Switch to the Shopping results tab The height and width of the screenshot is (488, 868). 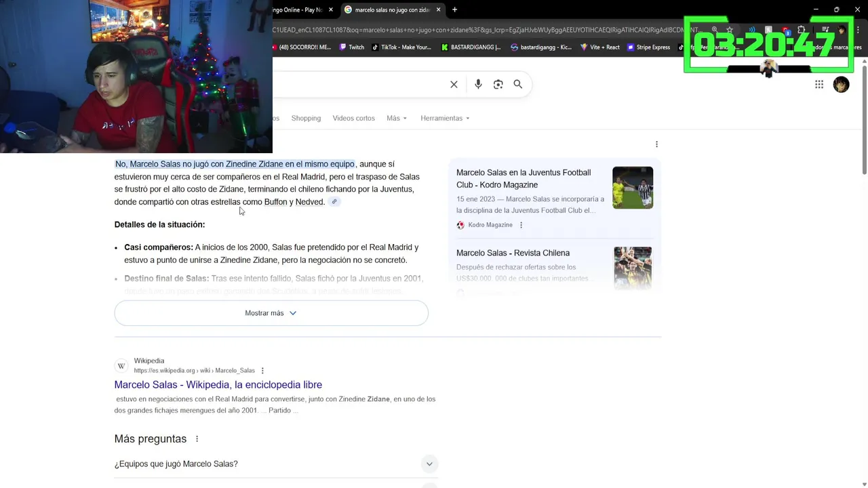[306, 118]
